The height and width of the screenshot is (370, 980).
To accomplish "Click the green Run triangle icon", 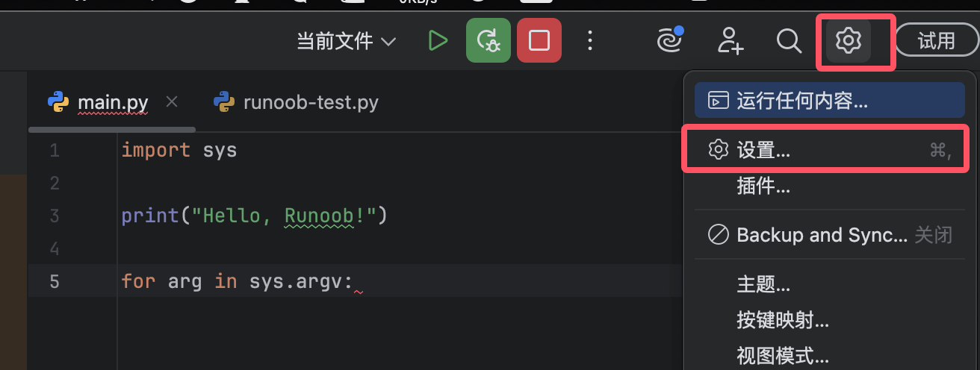I will click(438, 40).
